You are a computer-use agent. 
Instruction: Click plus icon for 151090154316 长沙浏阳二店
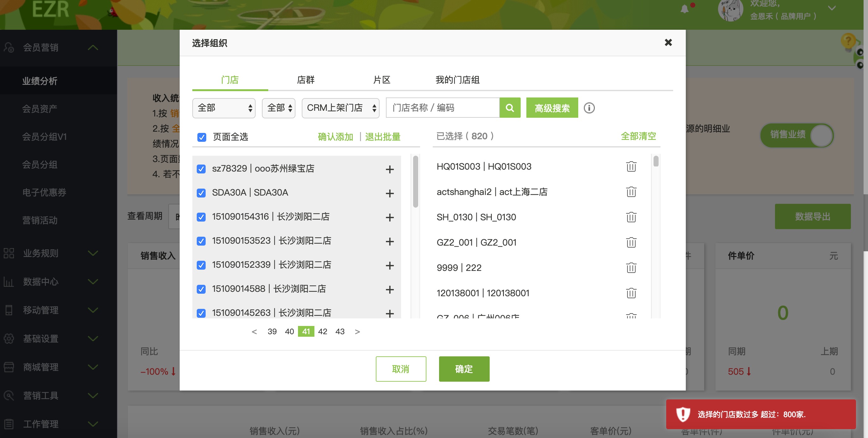click(389, 217)
